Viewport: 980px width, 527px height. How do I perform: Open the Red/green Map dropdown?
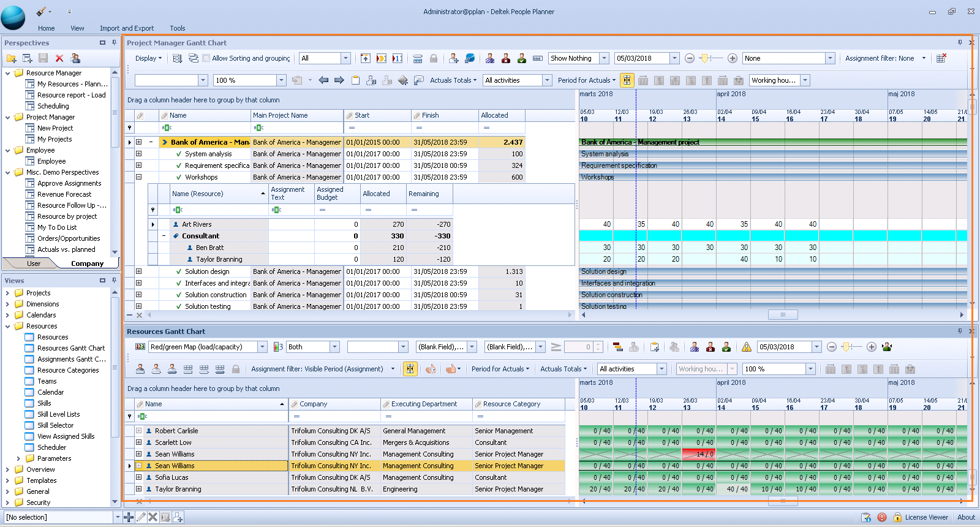pos(262,347)
